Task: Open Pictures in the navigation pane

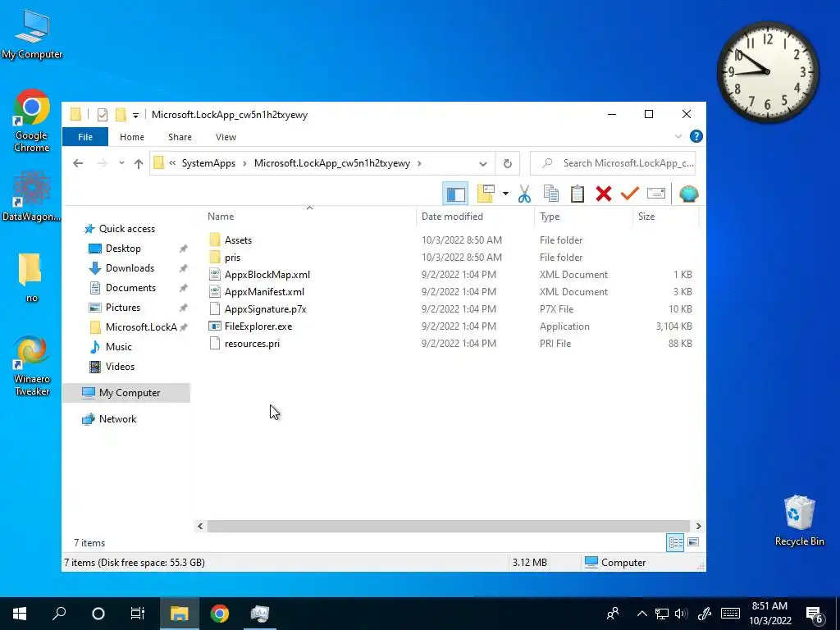Action: click(123, 308)
